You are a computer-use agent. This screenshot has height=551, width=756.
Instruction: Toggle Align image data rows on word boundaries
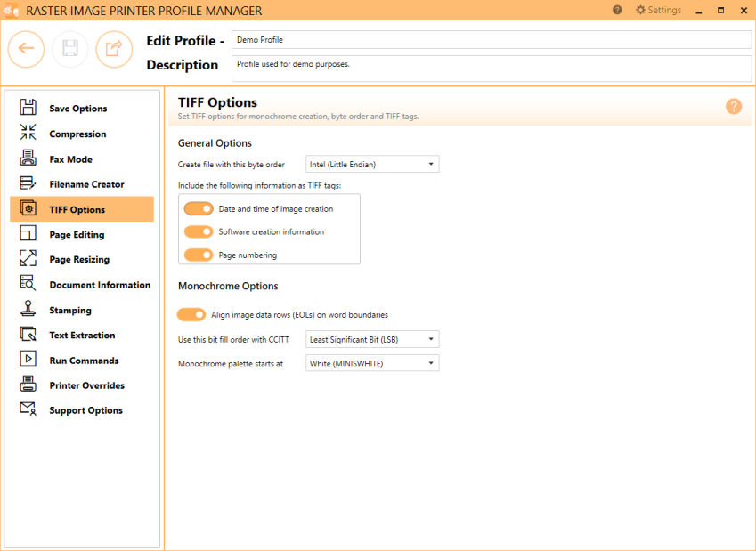pyautogui.click(x=191, y=315)
